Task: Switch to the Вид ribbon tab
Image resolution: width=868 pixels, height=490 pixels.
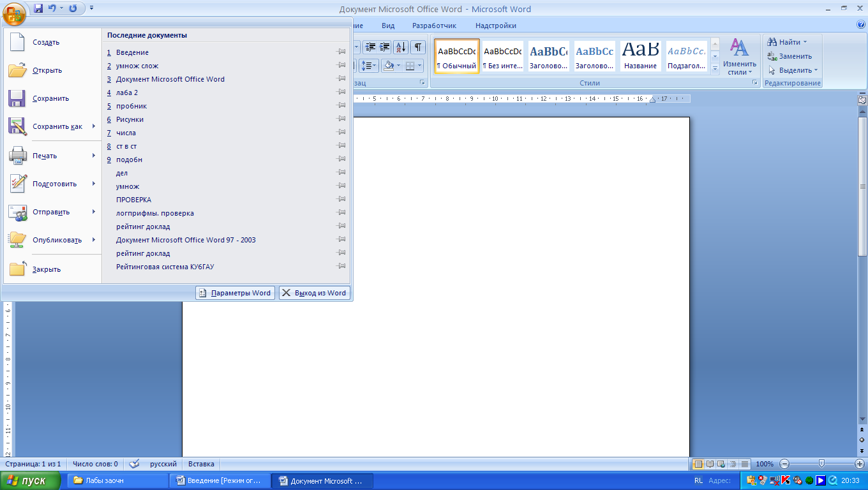Action: 388,26
